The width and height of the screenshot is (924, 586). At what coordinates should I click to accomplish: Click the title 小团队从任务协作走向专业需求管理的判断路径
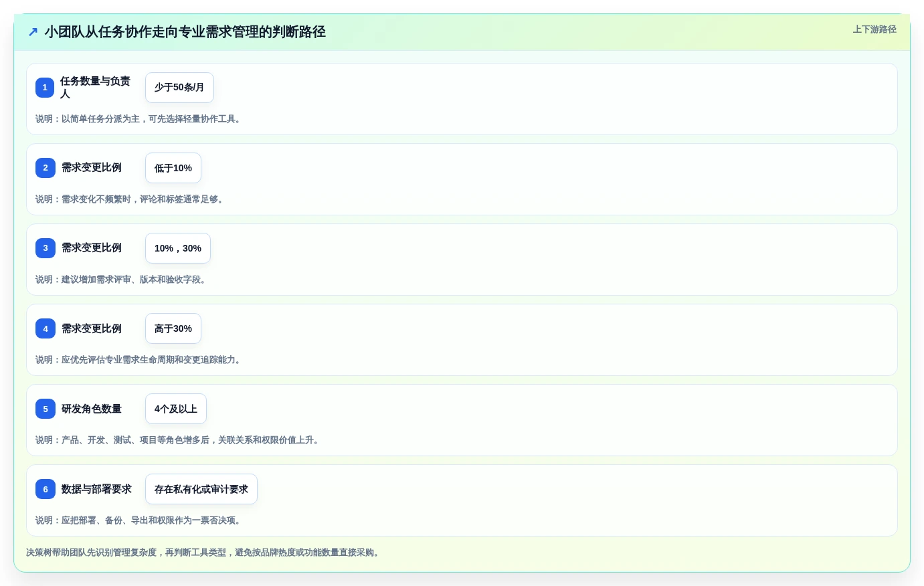click(x=185, y=32)
